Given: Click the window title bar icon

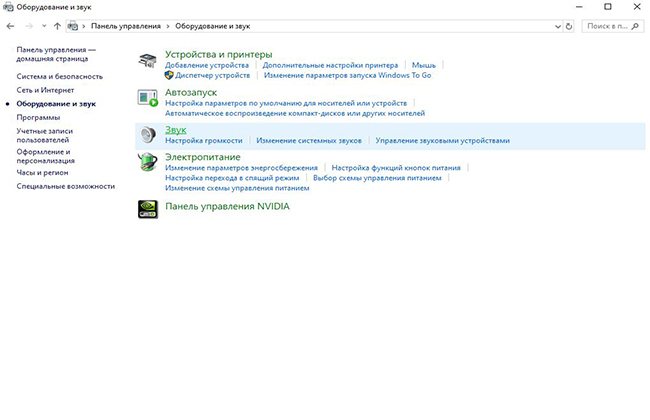Looking at the screenshot, I should click(x=8, y=7).
